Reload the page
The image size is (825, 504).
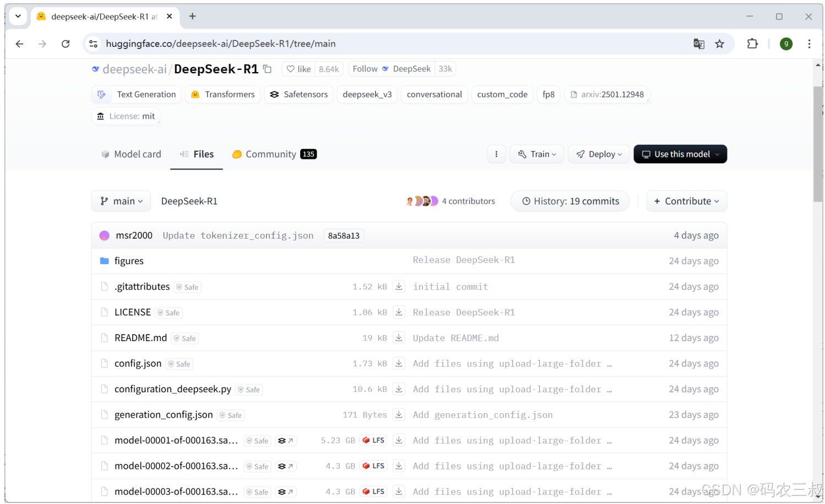pos(66,43)
